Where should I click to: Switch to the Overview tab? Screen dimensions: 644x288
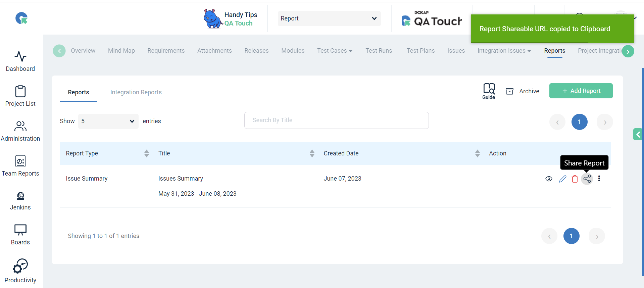(x=83, y=51)
